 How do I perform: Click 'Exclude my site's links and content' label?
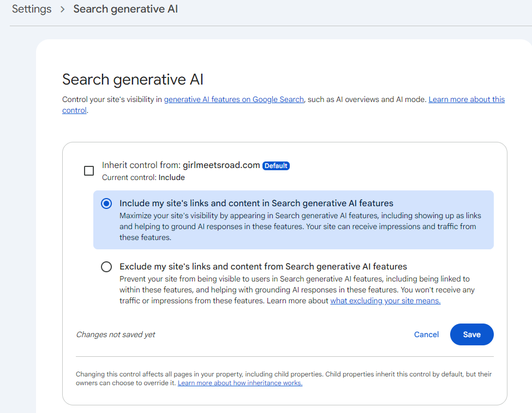(263, 267)
